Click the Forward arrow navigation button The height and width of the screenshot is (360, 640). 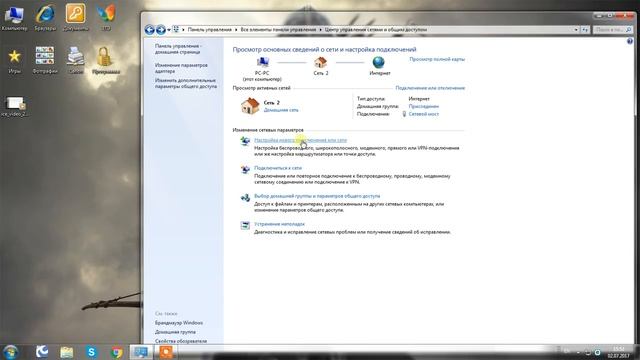click(x=161, y=29)
